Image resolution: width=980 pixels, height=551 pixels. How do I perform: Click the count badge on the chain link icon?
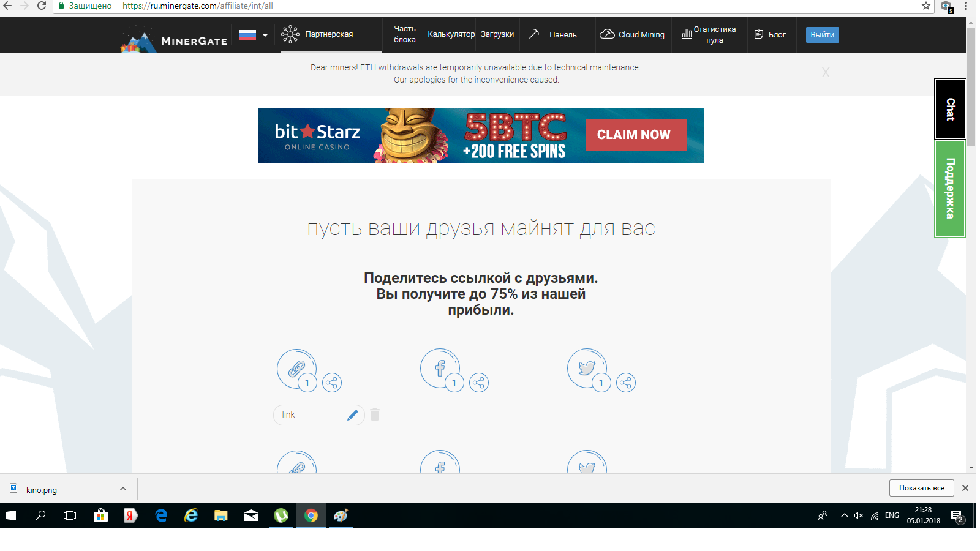(x=307, y=383)
